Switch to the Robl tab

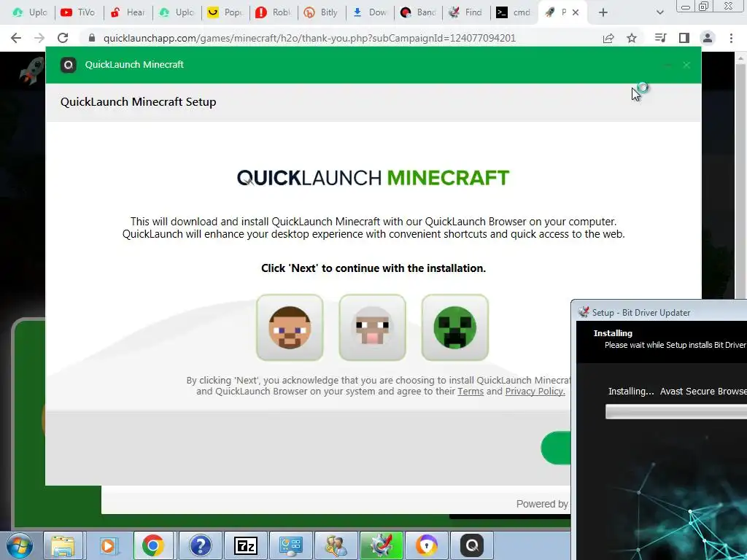274,13
